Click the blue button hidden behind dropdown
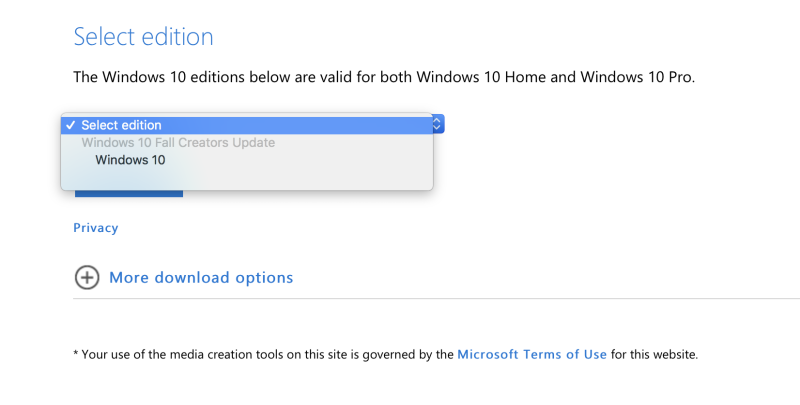800x405 pixels. coord(129,194)
